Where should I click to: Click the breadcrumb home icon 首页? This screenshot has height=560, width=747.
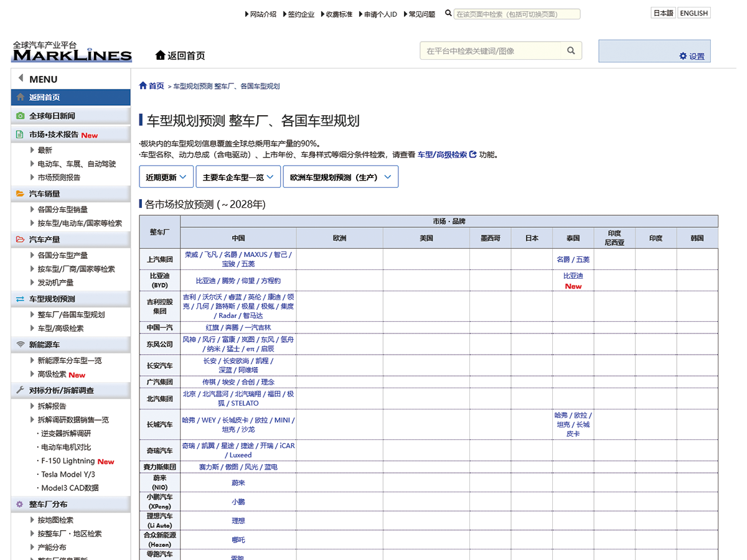point(143,85)
